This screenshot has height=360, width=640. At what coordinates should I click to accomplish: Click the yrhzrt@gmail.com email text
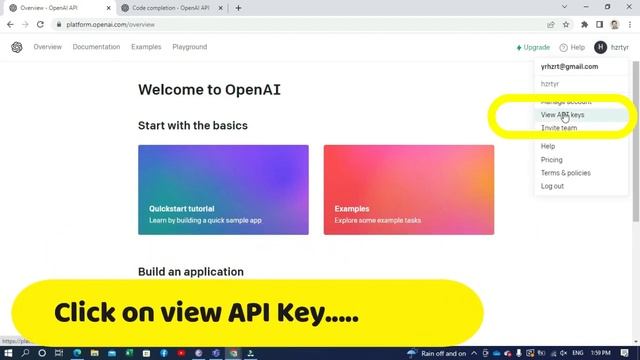point(569,67)
